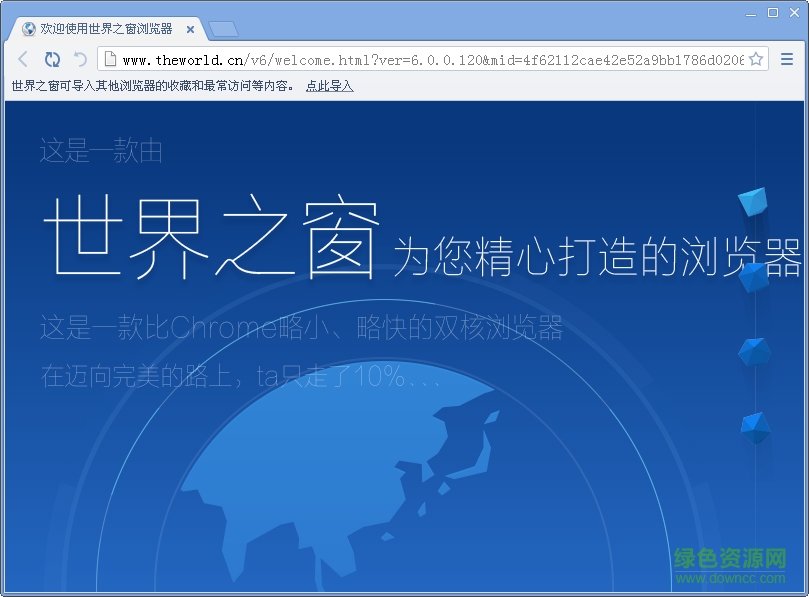Refresh the welcome page
809x597 pixels.
pos(51,59)
